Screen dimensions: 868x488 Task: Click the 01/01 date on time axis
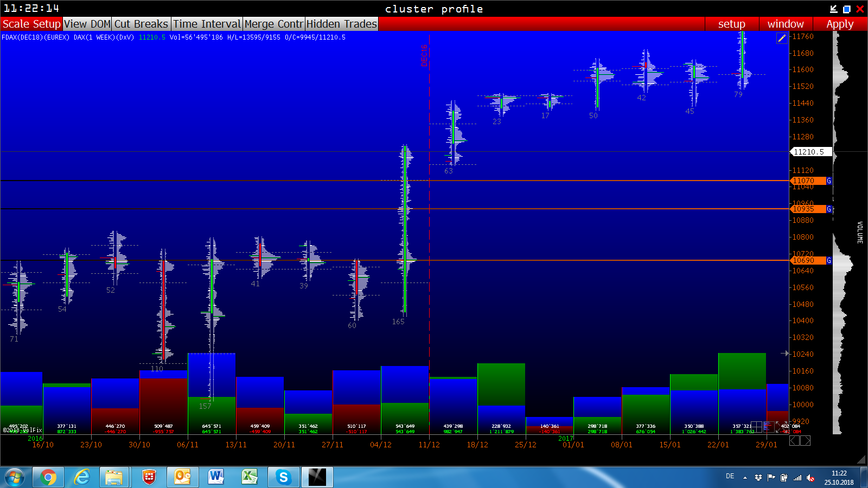(573, 445)
